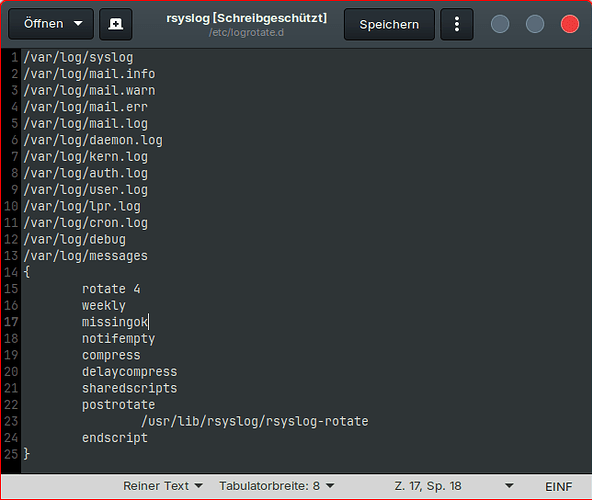The image size is (592, 500).
Task: Click the closing brace on line 25
Action: [x=27, y=454]
